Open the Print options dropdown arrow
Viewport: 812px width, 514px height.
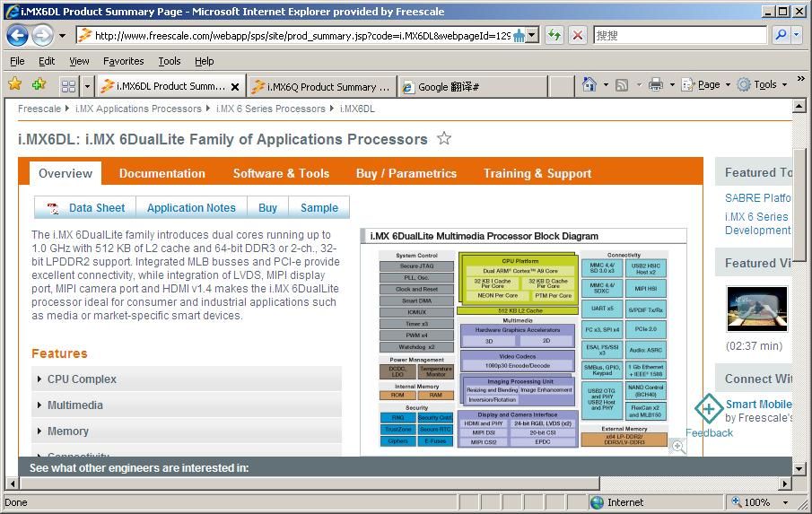point(672,84)
